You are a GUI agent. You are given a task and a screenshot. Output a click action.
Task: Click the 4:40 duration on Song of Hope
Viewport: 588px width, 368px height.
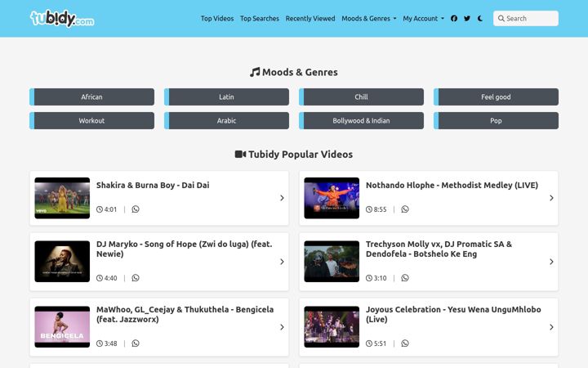click(x=106, y=278)
